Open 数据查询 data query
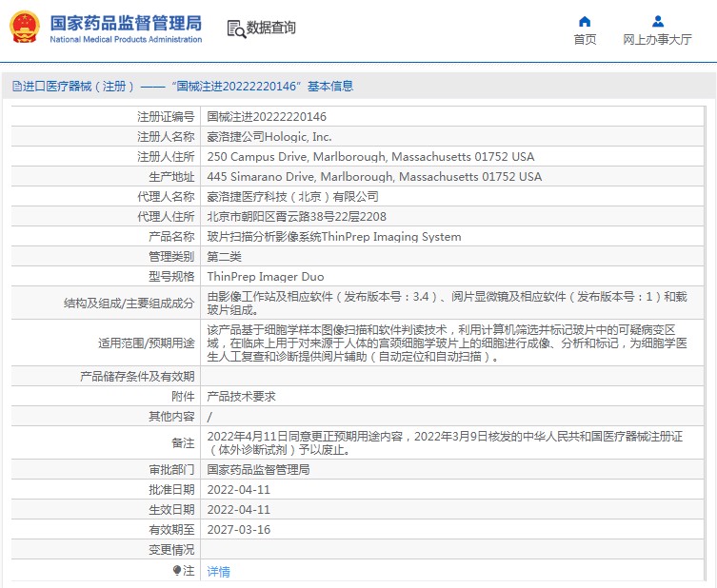Screen dimensions: 717x588 [270, 28]
